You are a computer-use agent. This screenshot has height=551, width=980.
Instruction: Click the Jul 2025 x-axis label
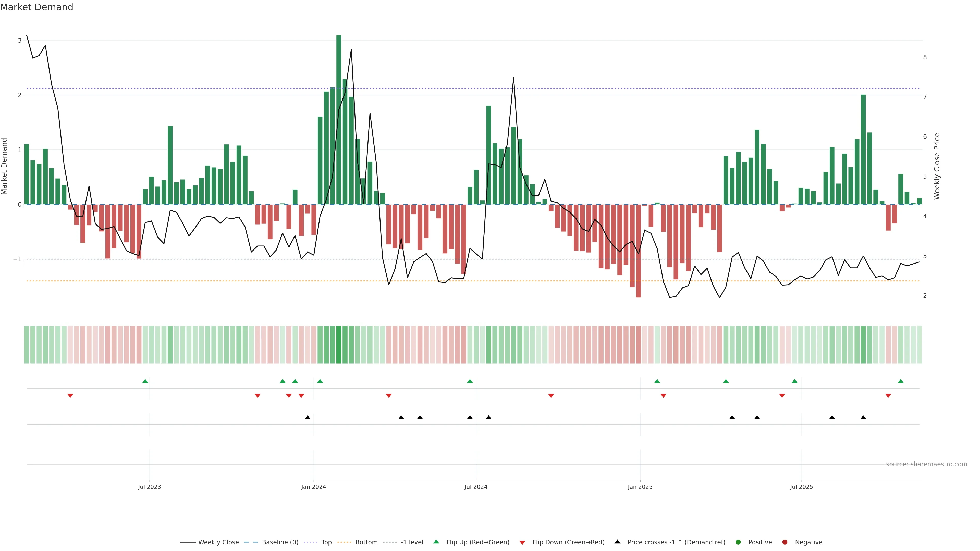(x=801, y=487)
